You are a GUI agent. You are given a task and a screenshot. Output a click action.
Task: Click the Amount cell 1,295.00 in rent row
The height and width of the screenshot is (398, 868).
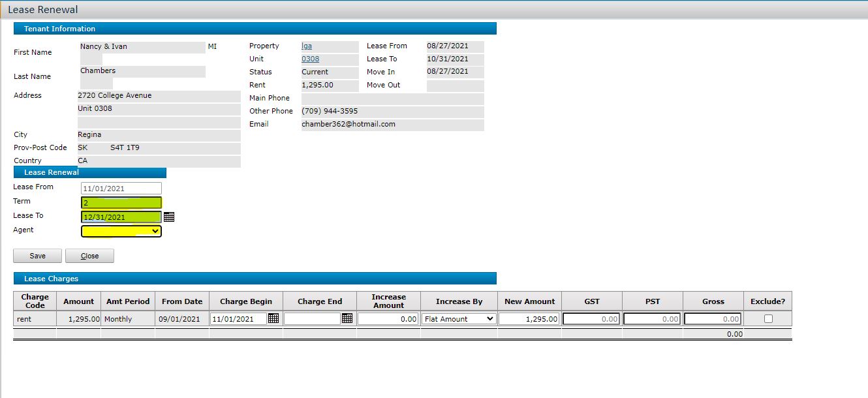click(x=78, y=319)
